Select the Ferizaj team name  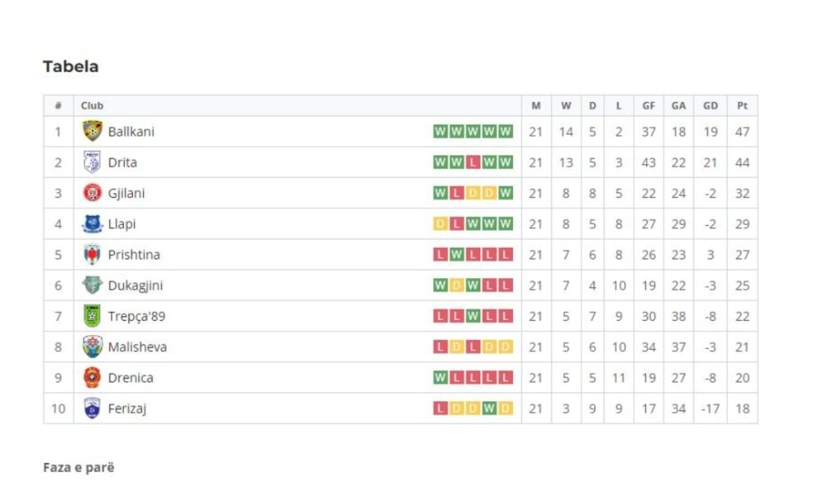(x=127, y=409)
